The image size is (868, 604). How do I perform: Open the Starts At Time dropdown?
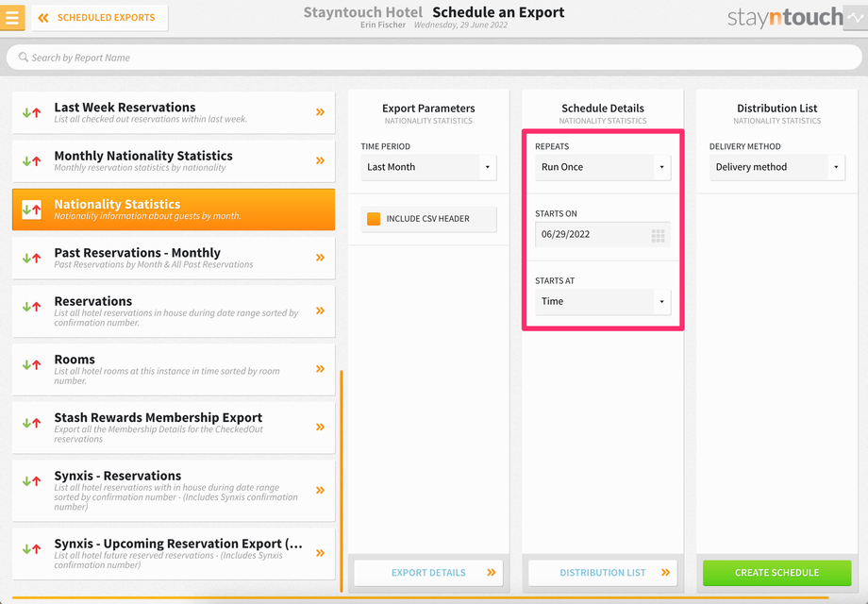point(603,302)
